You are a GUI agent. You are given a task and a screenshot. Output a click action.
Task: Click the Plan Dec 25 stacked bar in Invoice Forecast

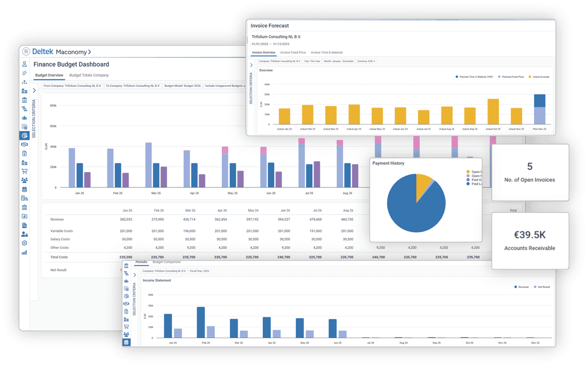point(539,109)
